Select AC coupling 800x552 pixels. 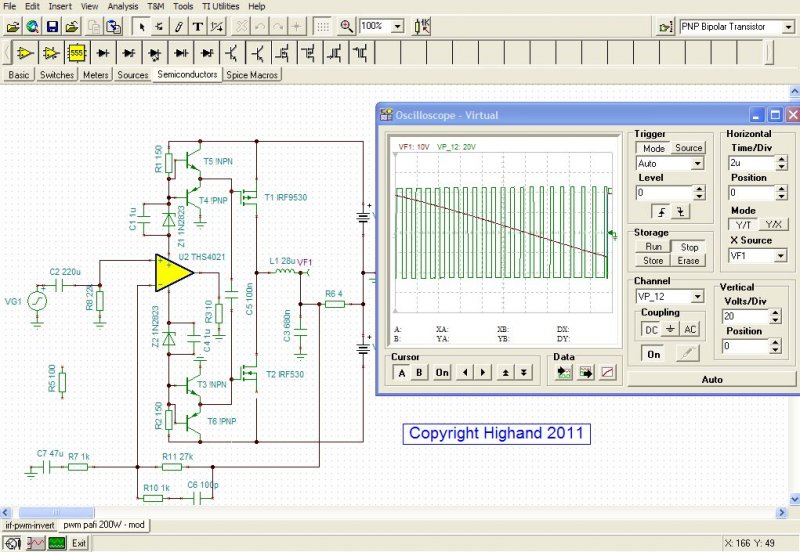(x=690, y=330)
